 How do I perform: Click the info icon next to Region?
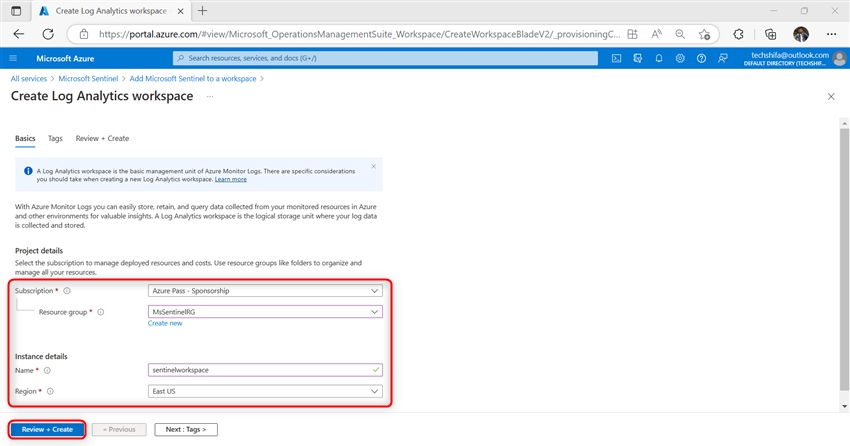(x=50, y=391)
